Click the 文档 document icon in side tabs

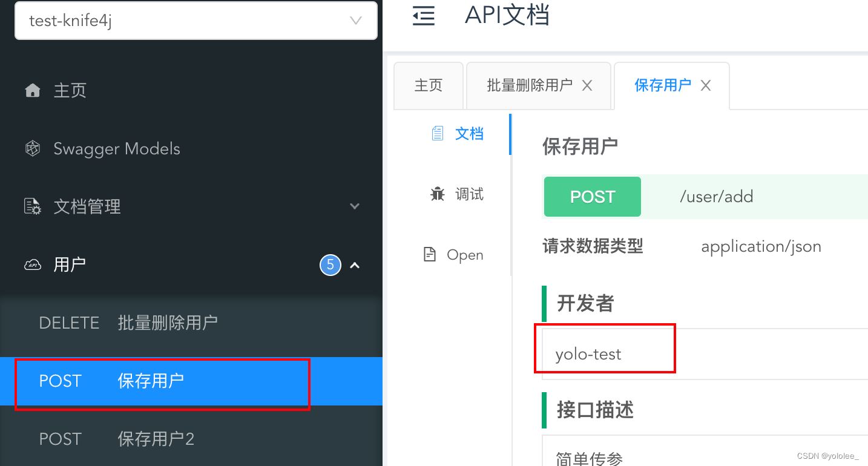[438, 133]
